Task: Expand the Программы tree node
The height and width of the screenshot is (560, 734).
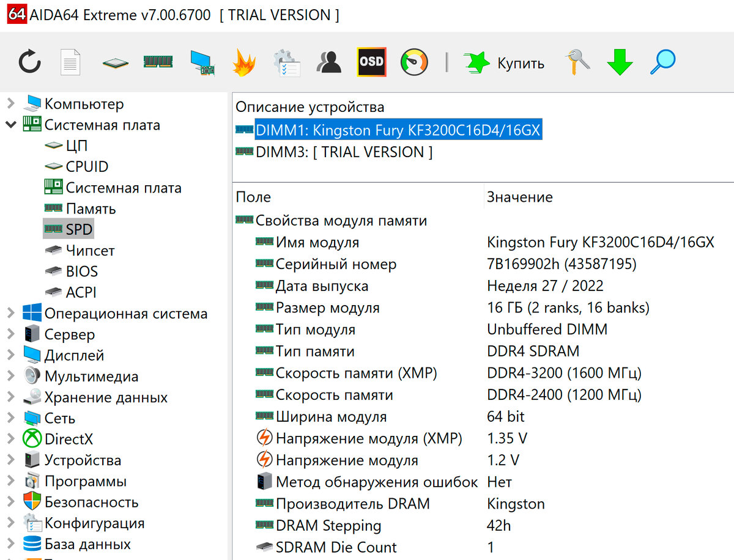Action: [11, 481]
